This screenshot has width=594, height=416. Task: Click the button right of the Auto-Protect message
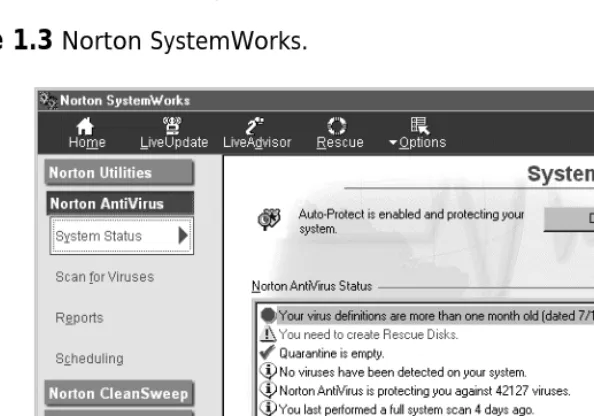(x=569, y=219)
